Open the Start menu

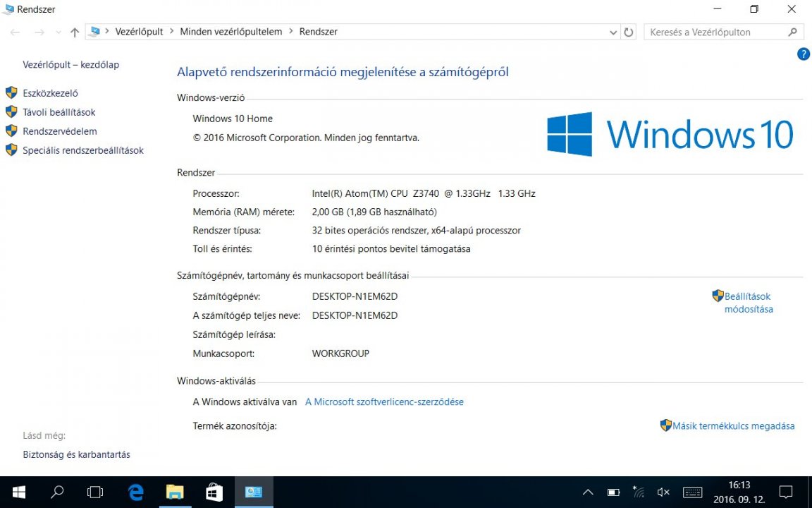[x=18, y=492]
